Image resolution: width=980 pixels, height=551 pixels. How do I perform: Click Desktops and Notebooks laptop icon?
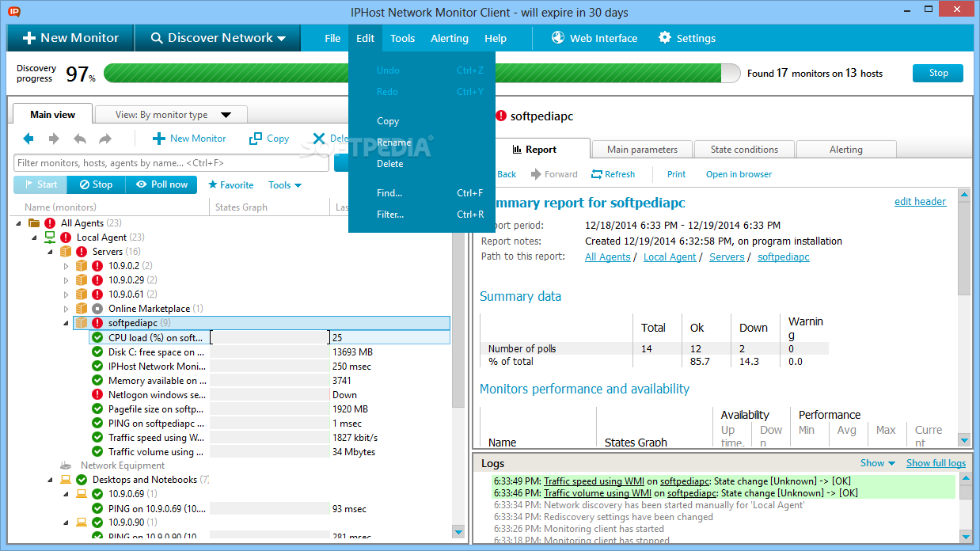pyautogui.click(x=66, y=480)
